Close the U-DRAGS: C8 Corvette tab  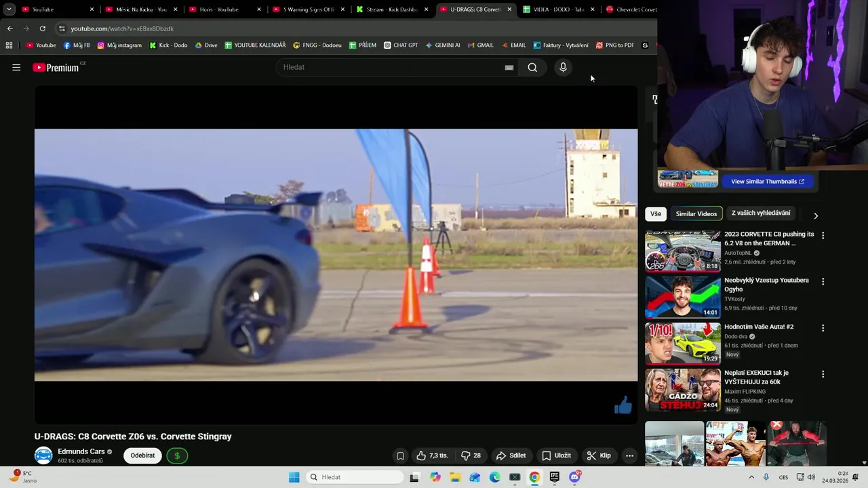pos(509,9)
